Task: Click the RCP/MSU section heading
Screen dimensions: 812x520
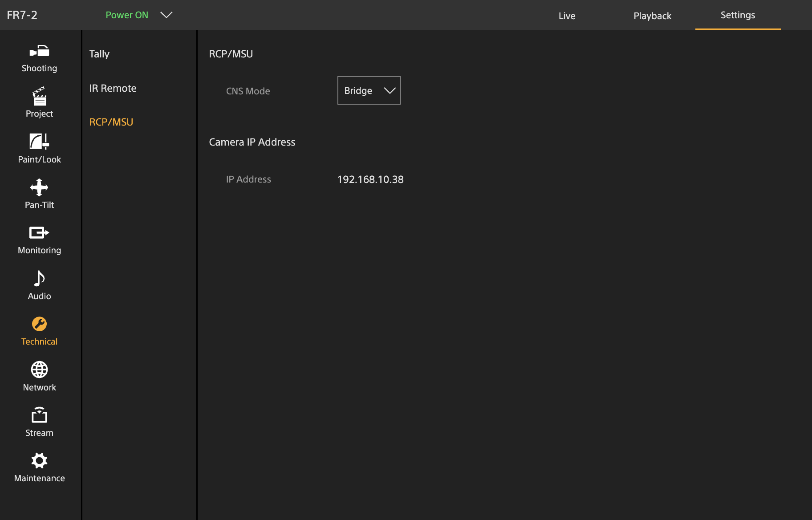Action: 231,54
